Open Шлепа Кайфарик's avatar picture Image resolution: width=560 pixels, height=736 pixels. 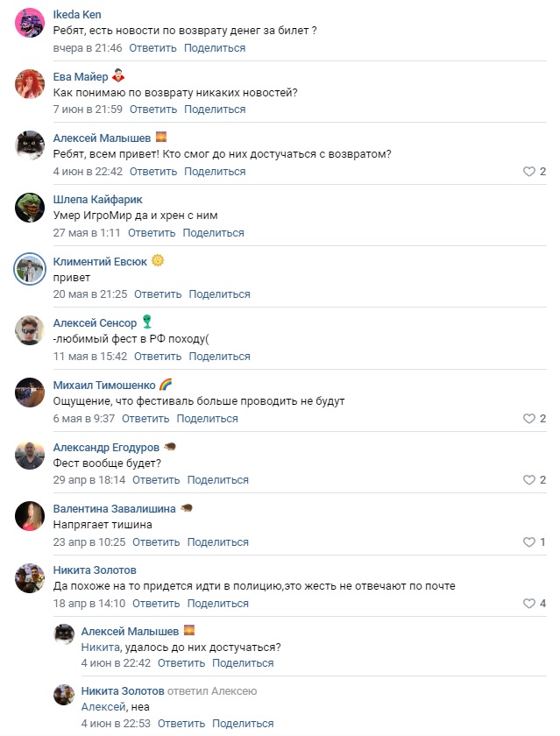coord(31,208)
